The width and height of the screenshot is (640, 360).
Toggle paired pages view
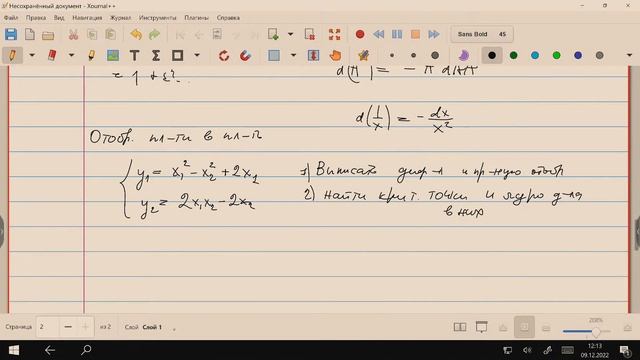coord(460,327)
